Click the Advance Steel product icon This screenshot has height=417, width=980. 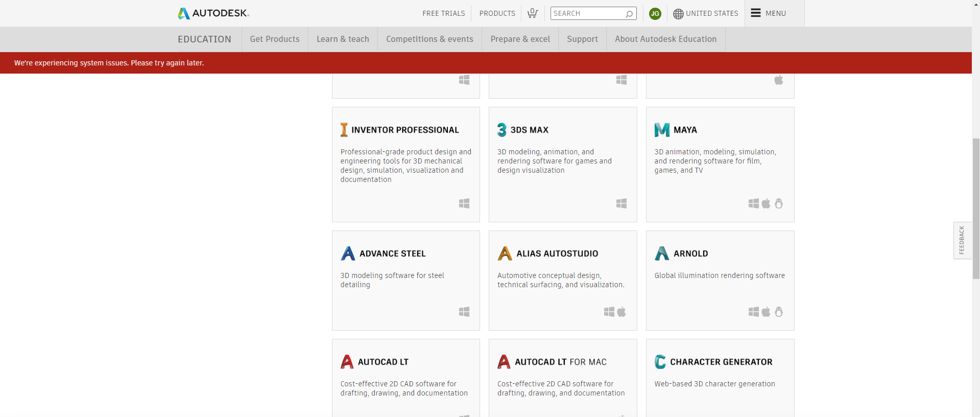[x=348, y=253]
